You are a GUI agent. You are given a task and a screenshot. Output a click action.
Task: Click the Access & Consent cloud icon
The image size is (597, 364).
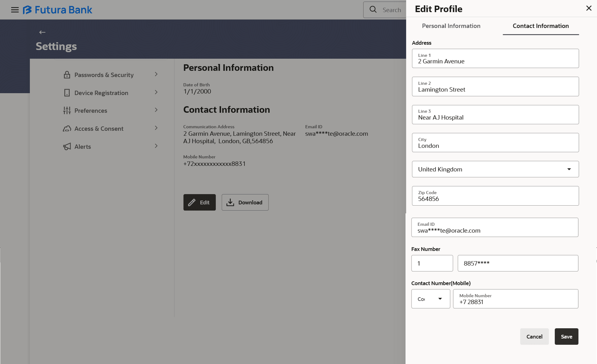pyautogui.click(x=67, y=129)
